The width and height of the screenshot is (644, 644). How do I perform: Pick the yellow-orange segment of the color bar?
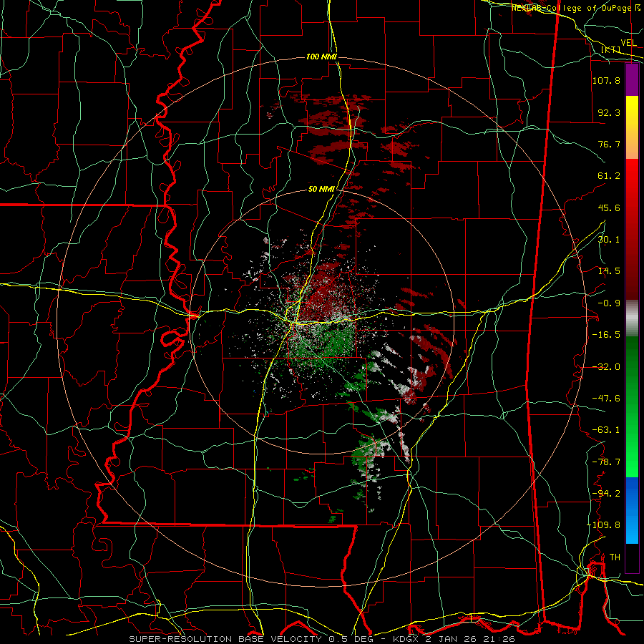pyautogui.click(x=632, y=128)
